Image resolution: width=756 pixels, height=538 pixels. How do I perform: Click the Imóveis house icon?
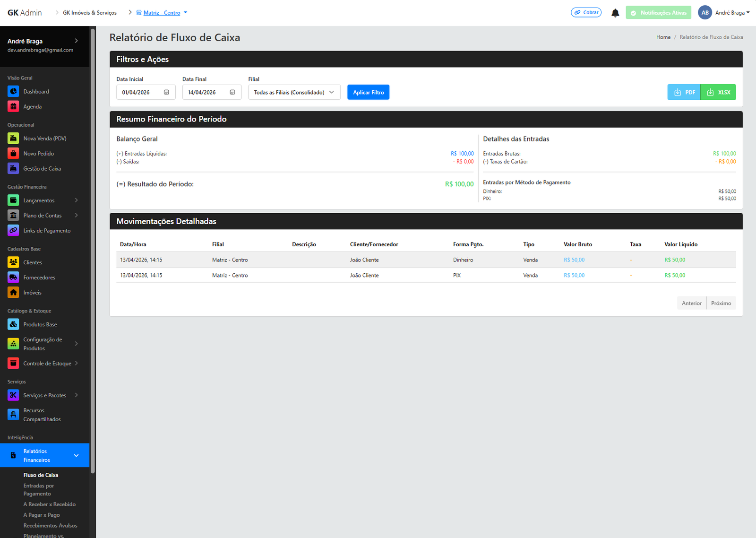coord(13,293)
